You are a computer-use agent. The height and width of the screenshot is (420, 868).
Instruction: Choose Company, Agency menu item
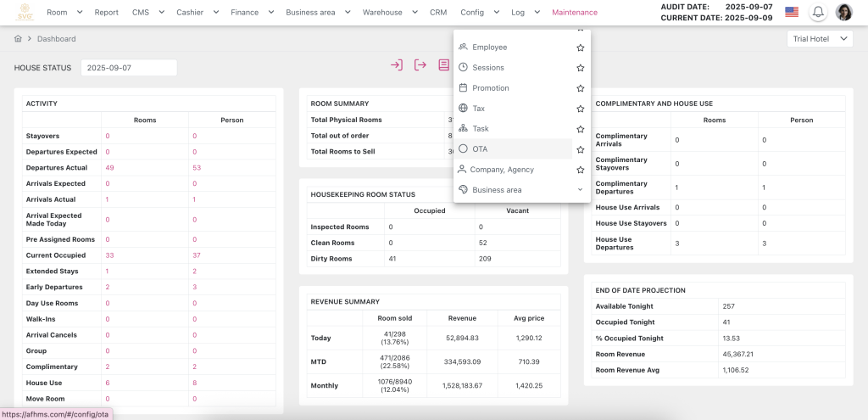pyautogui.click(x=502, y=170)
